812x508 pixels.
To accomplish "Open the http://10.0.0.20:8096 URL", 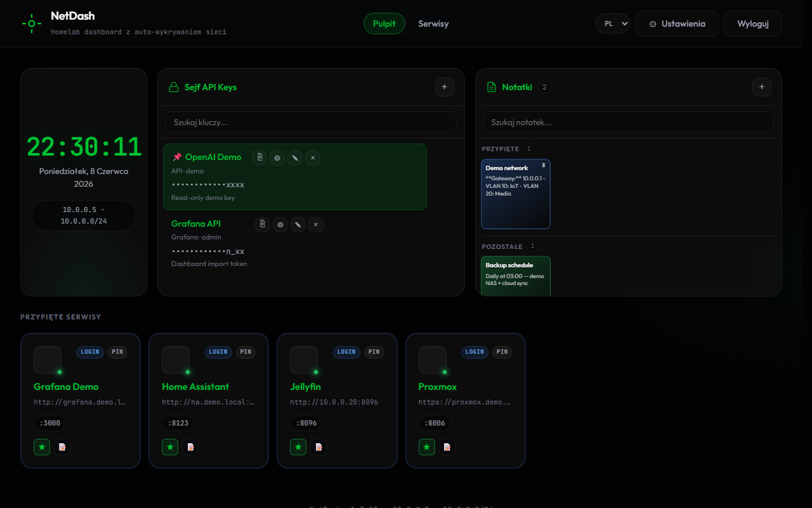I will (334, 402).
